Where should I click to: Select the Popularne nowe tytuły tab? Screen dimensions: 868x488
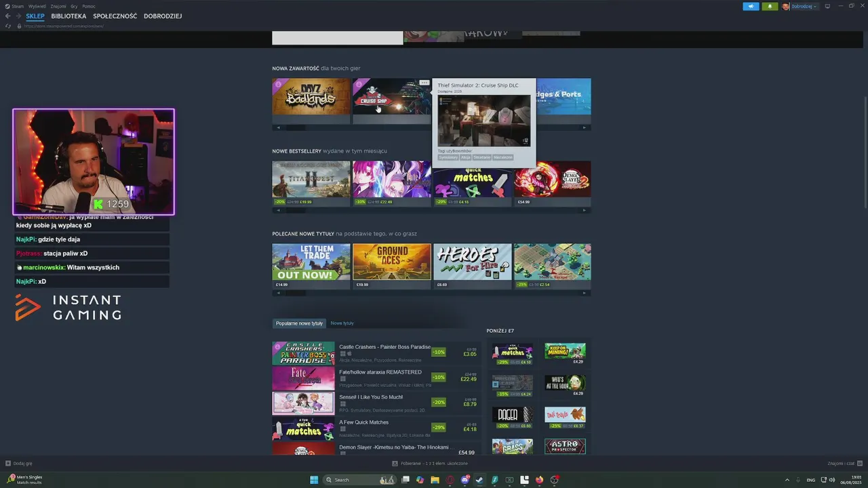tap(299, 323)
